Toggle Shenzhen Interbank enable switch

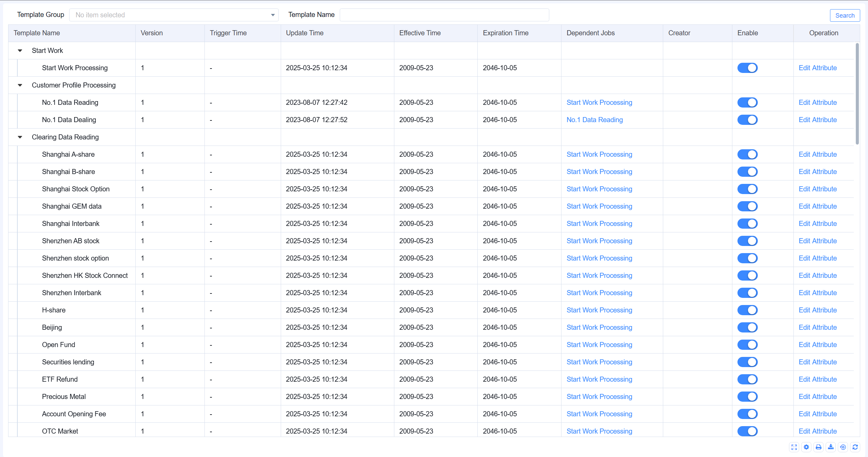[747, 293]
